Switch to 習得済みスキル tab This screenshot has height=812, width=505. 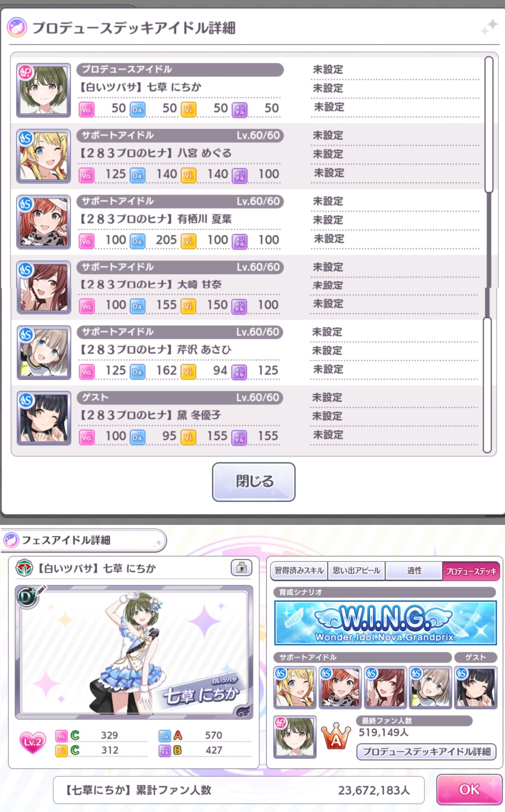[299, 571]
